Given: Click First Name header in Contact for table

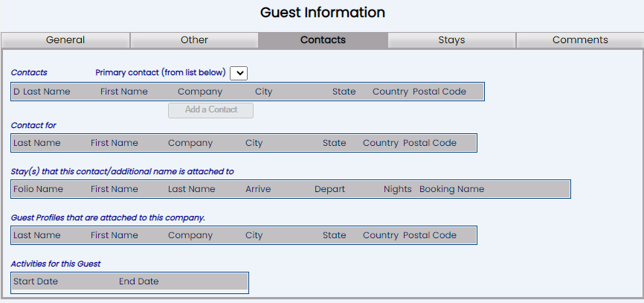Looking at the screenshot, I should click(115, 143).
